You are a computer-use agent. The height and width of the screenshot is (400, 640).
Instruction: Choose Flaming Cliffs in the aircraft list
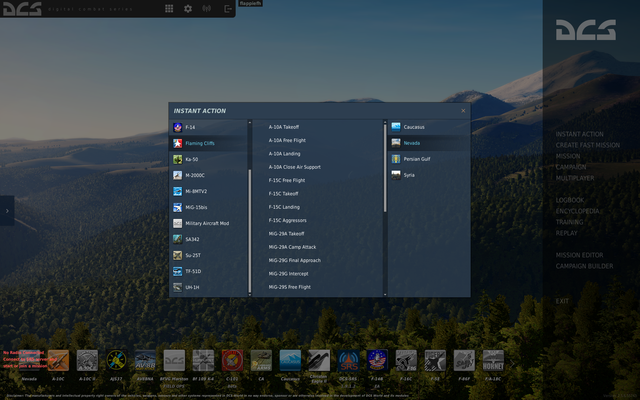coord(208,143)
